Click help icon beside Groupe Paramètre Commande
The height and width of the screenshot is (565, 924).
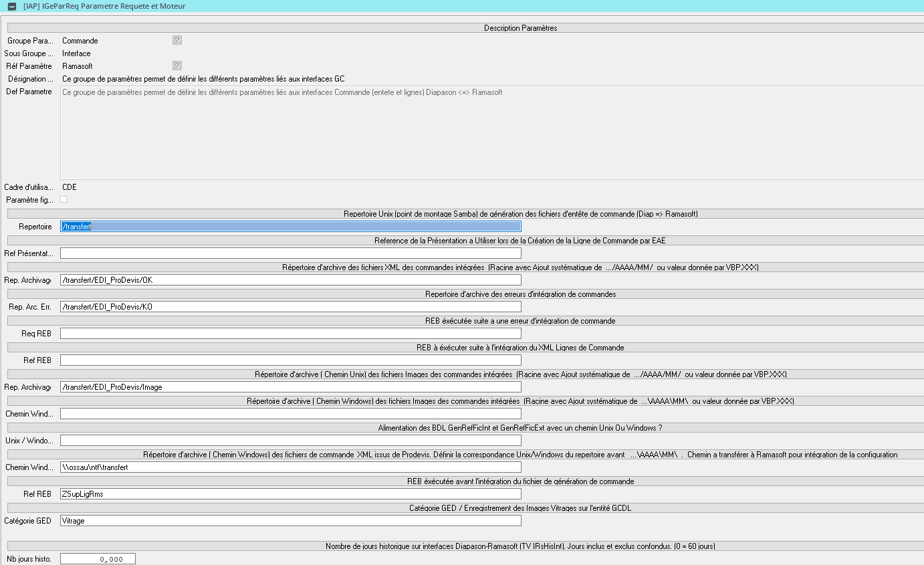[x=177, y=40]
